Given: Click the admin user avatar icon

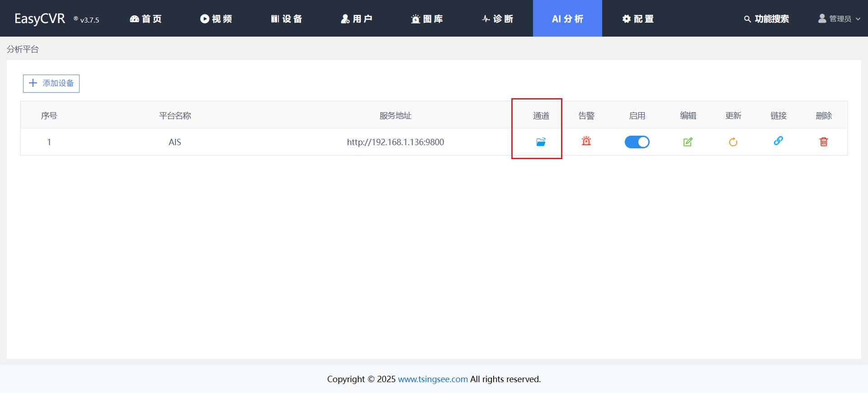Looking at the screenshot, I should click(822, 19).
